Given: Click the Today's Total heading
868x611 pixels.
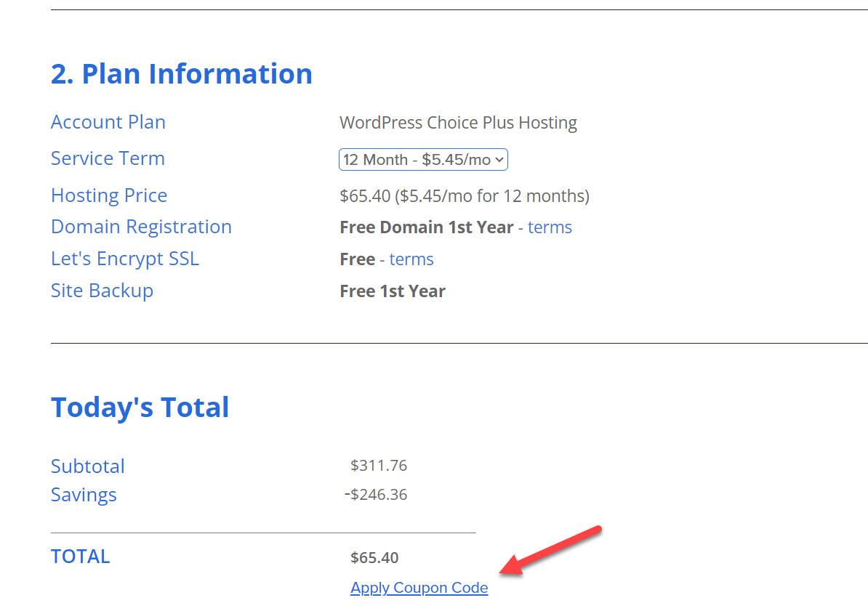Looking at the screenshot, I should point(140,408).
